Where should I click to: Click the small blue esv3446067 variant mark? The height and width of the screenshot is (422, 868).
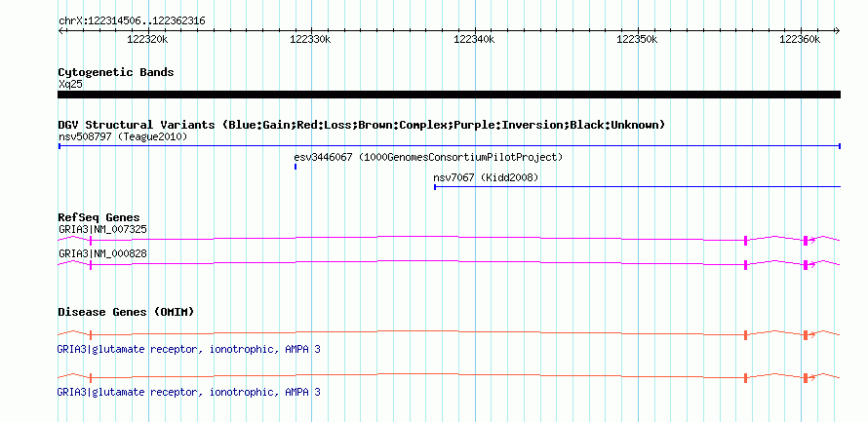pos(296,167)
